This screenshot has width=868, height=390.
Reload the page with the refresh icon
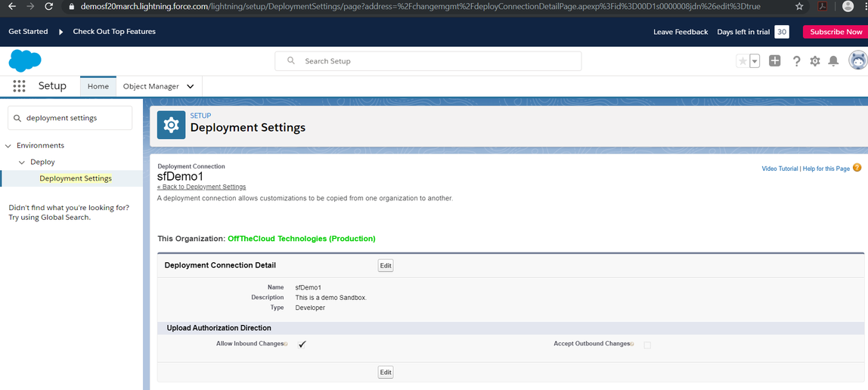tap(48, 6)
